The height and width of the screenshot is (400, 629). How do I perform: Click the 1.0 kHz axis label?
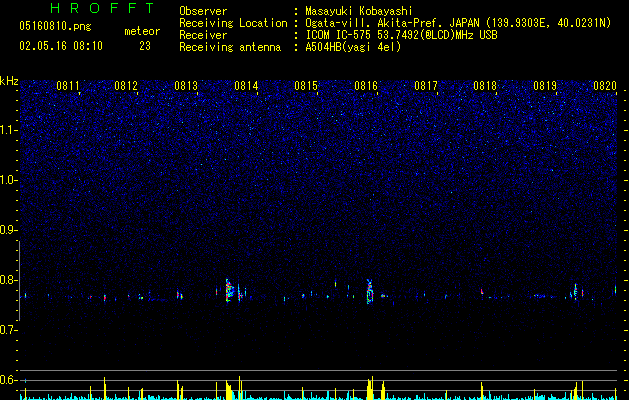(x=9, y=180)
